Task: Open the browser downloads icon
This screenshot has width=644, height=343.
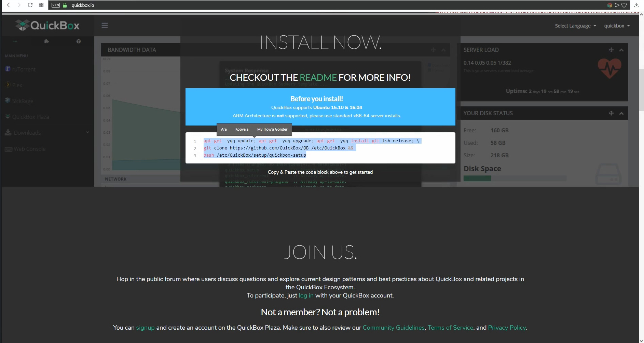Action: 636,5
